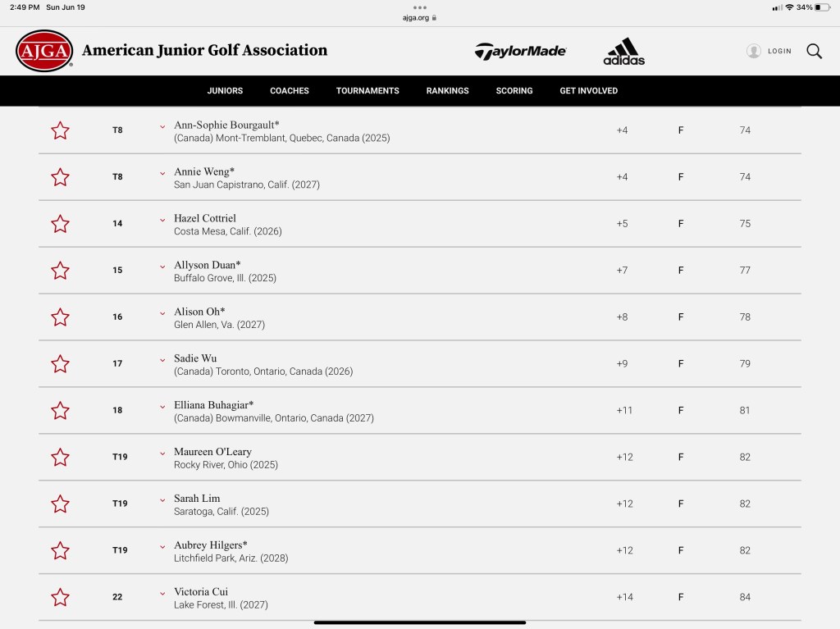Click the login user avatar icon
Image resolution: width=840 pixels, height=629 pixels.
click(754, 51)
